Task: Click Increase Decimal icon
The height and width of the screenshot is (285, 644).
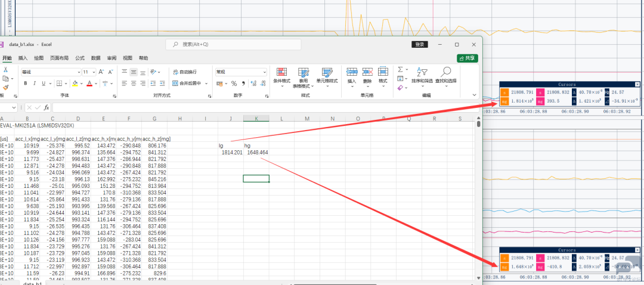Action: [253, 83]
